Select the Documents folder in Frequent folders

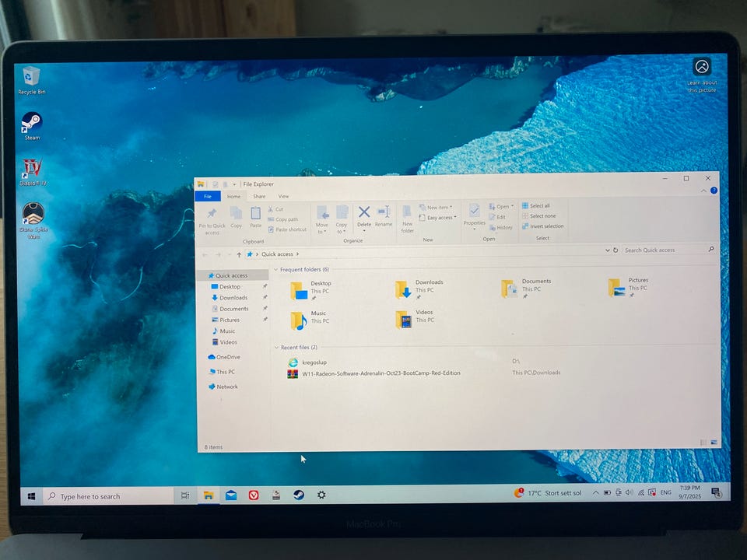526,288
